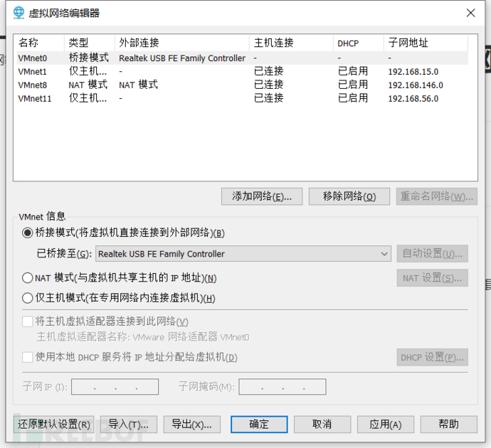Viewport: 491px width, 448px height.
Task: Select the VMnet1 network row
Action: click(x=243, y=72)
